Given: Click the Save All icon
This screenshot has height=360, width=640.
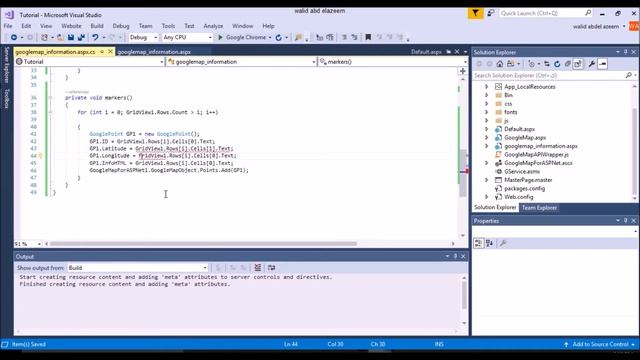Looking at the screenshot, I should tap(81, 38).
